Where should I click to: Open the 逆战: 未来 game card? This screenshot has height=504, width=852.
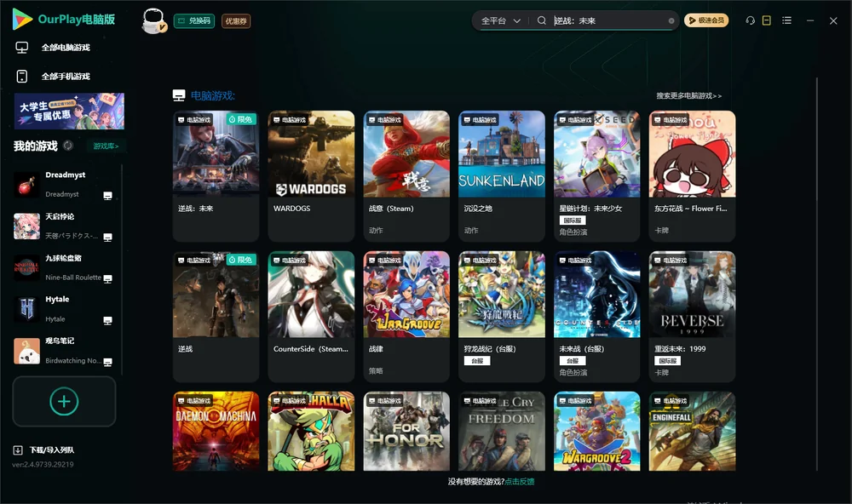click(216, 176)
